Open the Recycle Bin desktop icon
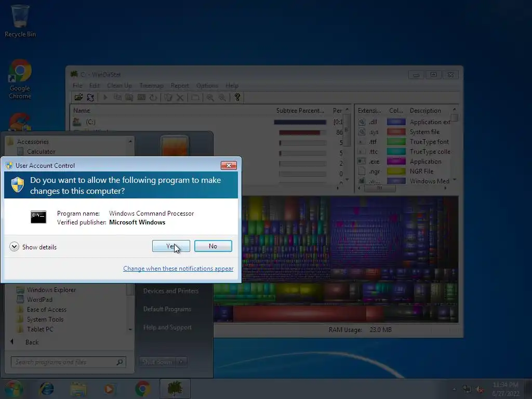Viewport: 532px width, 399px height. click(20, 20)
